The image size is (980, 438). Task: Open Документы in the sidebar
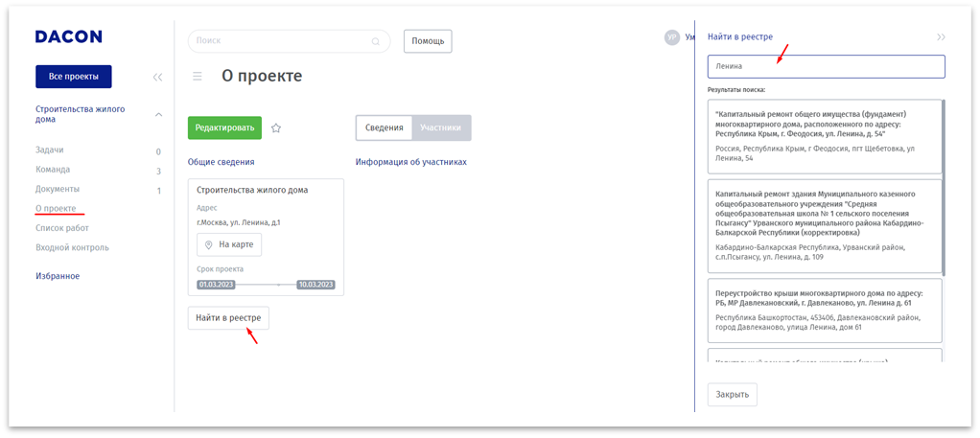click(58, 189)
